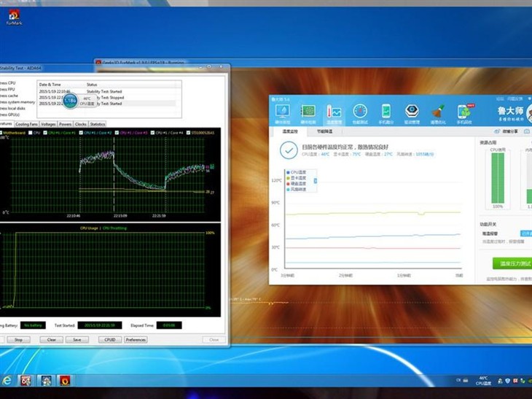Click the Clear button in AIDA64
This screenshot has width=532, height=399.
[52, 340]
